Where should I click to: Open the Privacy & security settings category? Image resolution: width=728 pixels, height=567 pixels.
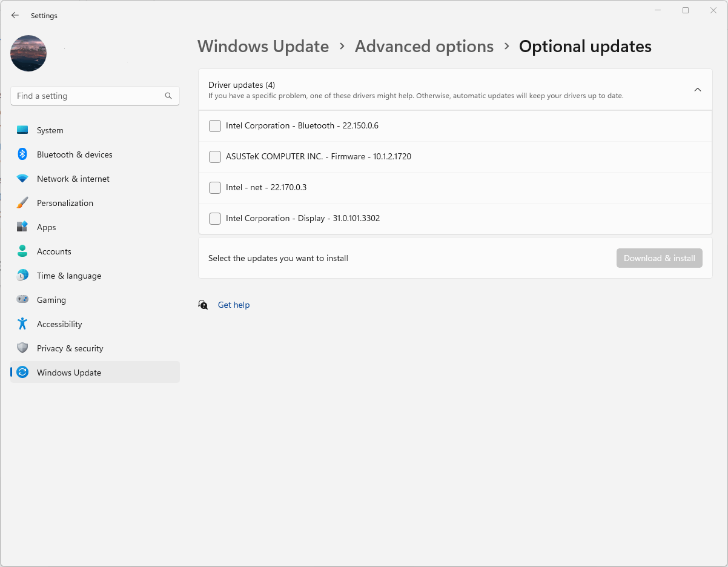[x=95, y=348]
